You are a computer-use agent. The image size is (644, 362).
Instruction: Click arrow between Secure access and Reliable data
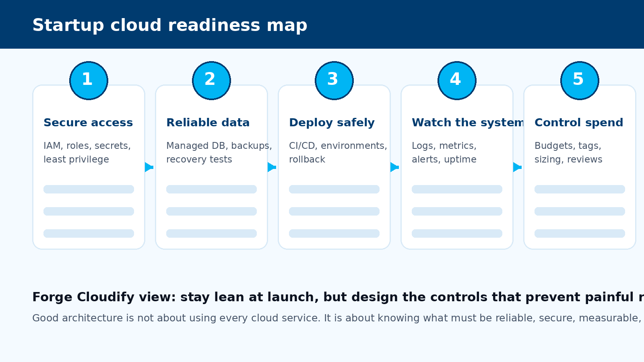pyautogui.click(x=149, y=167)
